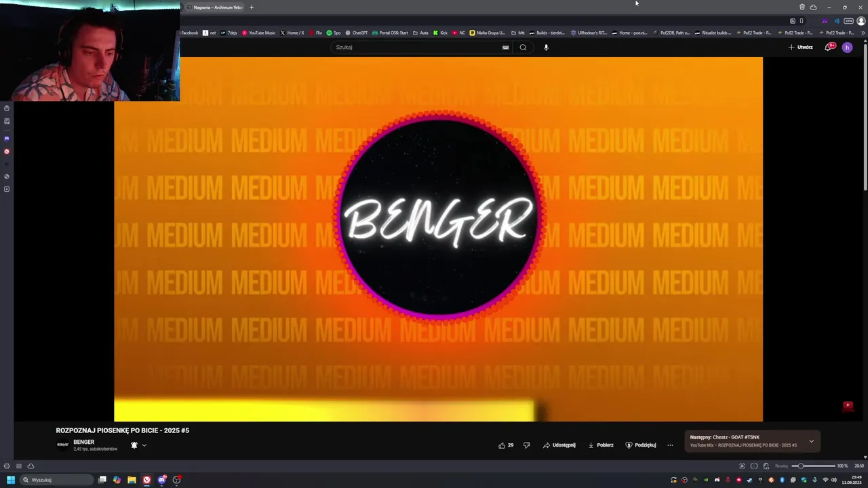Click the Pobierz download button
Image resolution: width=868 pixels, height=488 pixels.
point(601,445)
